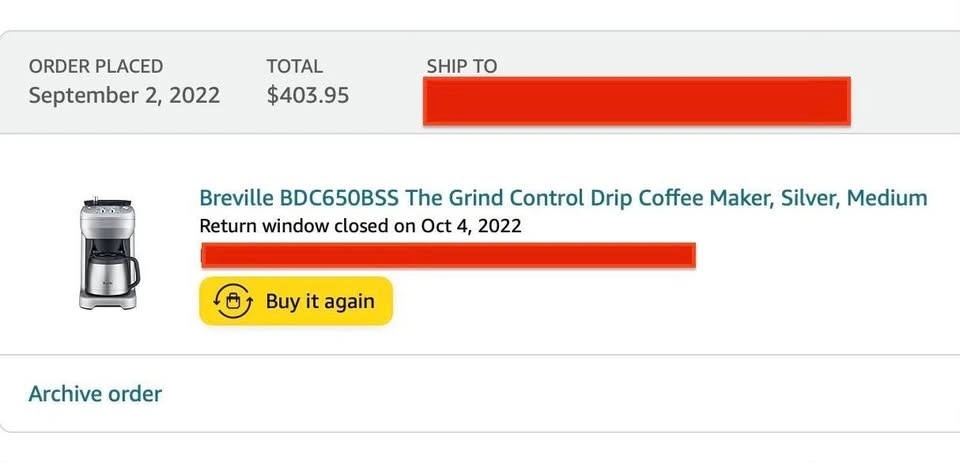Click the "Buy it again" text label
The width and height of the screenshot is (960, 463).
click(320, 301)
